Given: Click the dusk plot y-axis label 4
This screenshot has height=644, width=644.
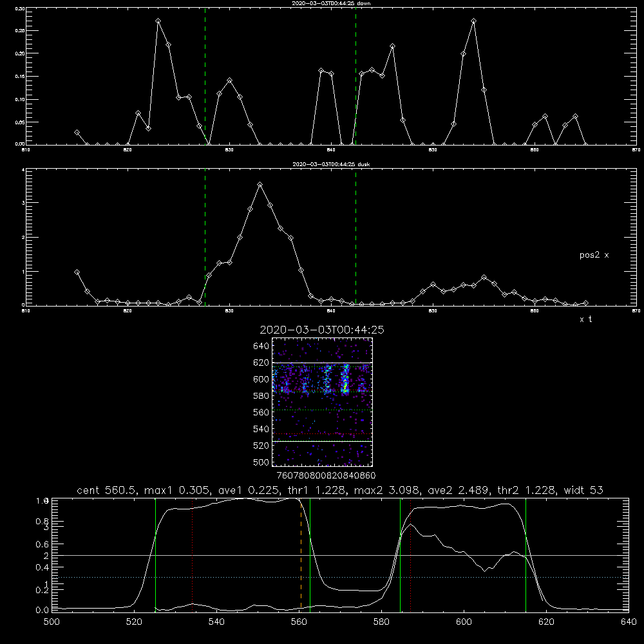Looking at the screenshot, I should pyautogui.click(x=23, y=169).
